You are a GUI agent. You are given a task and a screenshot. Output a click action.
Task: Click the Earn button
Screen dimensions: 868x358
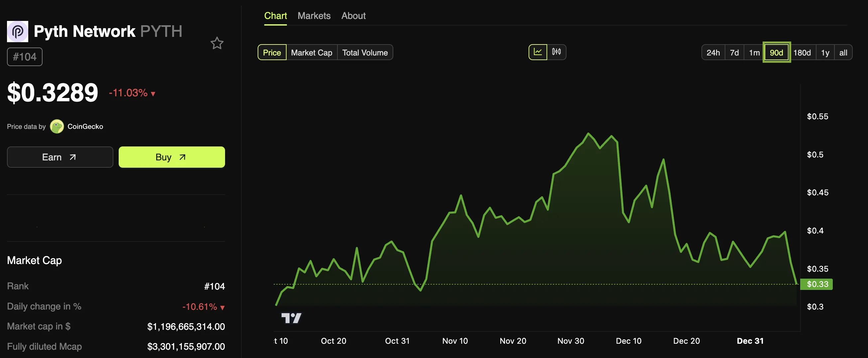pos(60,157)
